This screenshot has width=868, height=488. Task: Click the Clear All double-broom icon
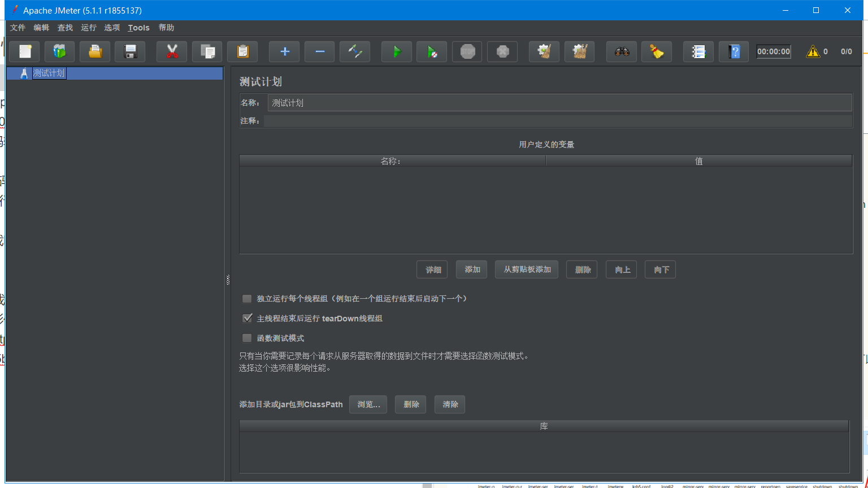[x=580, y=51]
